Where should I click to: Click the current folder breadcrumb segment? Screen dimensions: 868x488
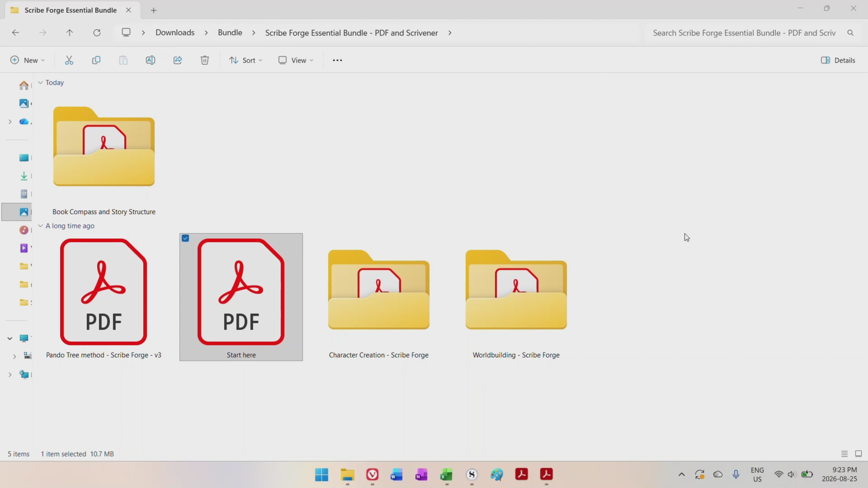(x=351, y=33)
